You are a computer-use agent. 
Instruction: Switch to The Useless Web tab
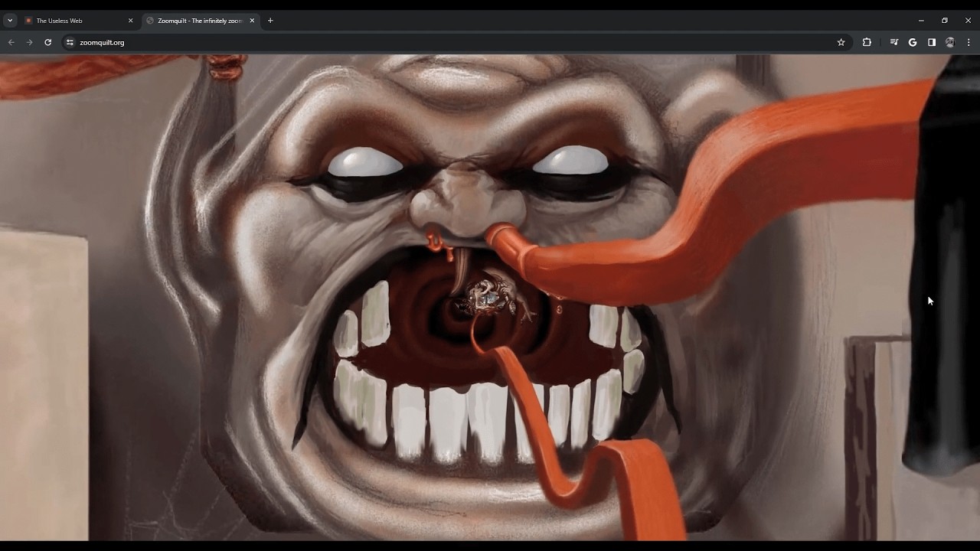(x=80, y=21)
